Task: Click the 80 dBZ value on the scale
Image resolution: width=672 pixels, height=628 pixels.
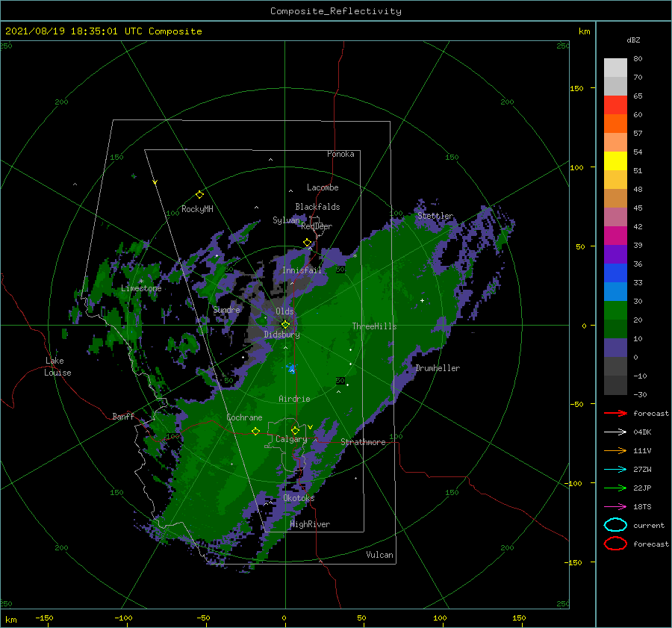Action: pyautogui.click(x=638, y=59)
